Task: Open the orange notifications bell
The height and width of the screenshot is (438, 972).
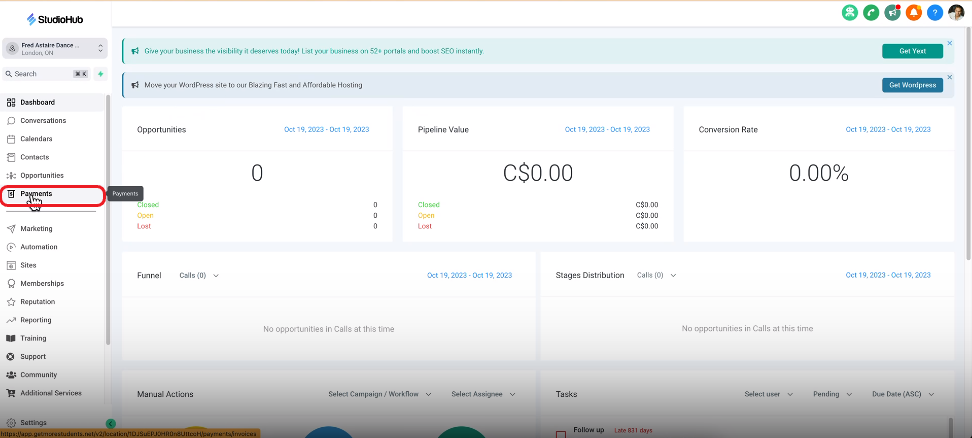Action: pyautogui.click(x=914, y=12)
